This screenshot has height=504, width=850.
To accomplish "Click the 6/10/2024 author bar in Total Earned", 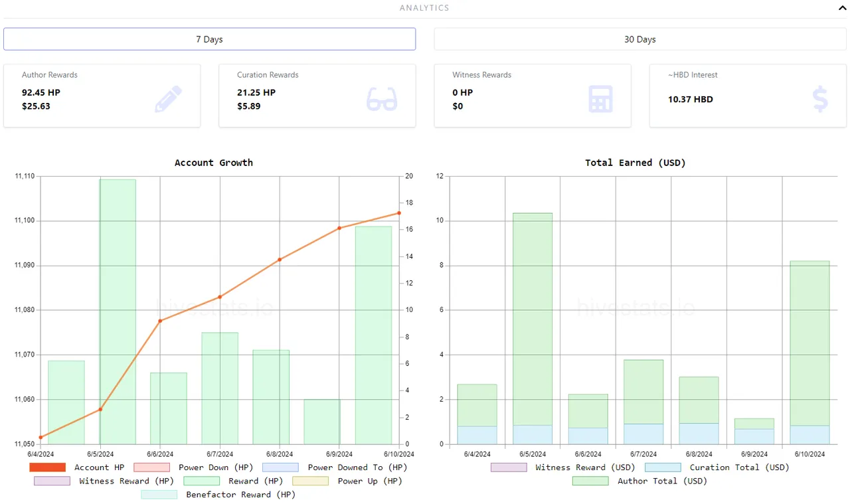I will pyautogui.click(x=809, y=343).
